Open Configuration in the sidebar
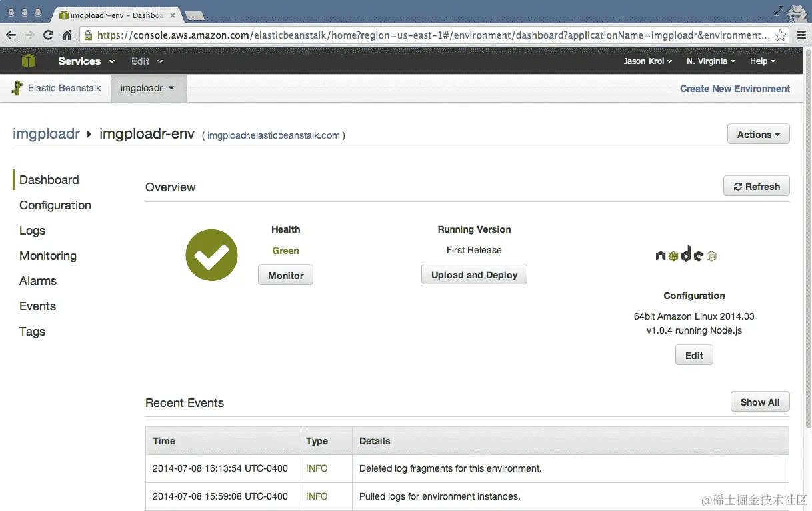The height and width of the screenshot is (511, 812). [55, 205]
